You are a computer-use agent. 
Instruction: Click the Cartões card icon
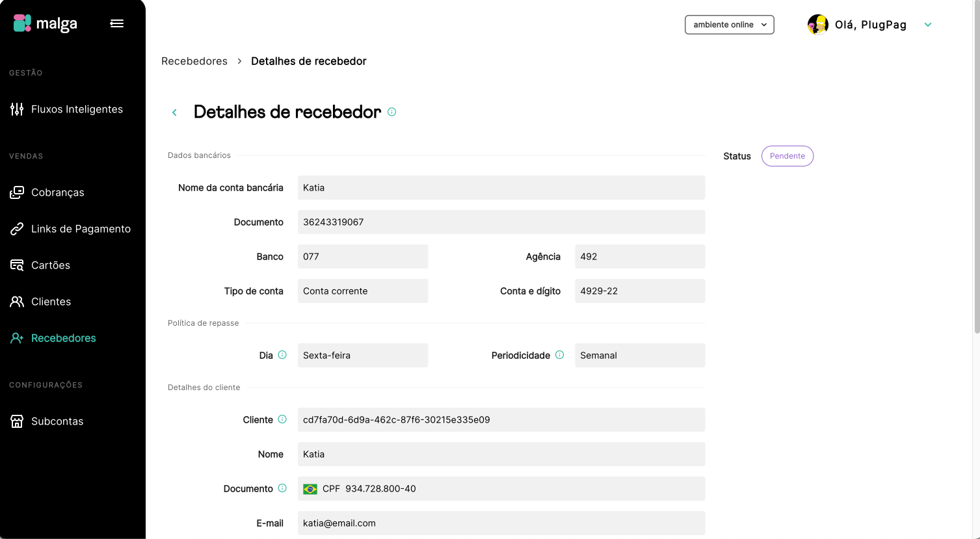coord(17,265)
